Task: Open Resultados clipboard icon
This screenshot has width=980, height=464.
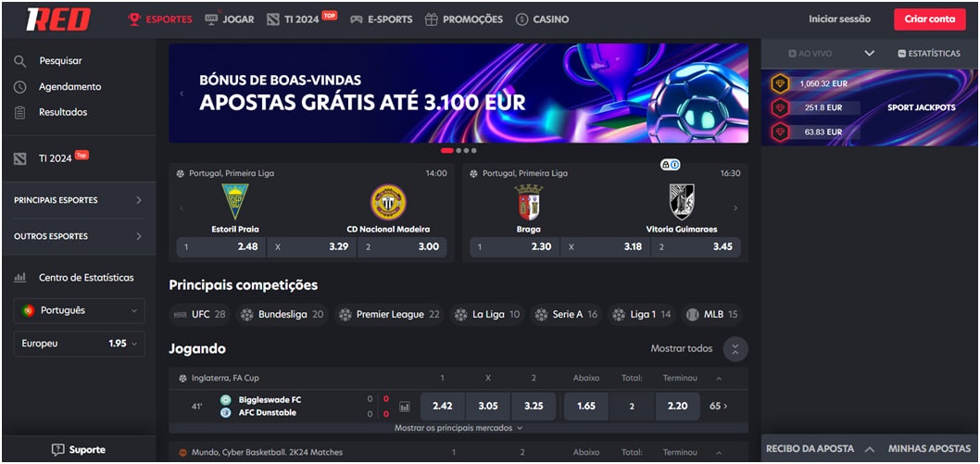Action: 20,112
